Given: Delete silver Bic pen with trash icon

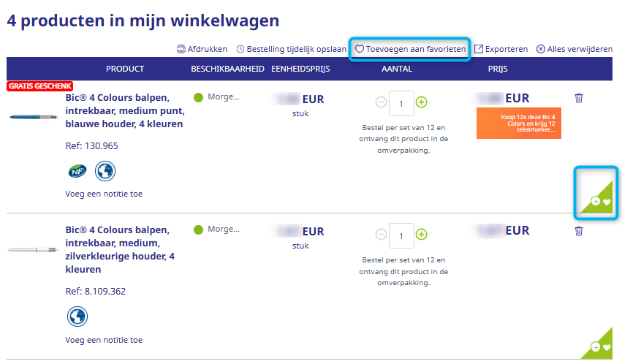Looking at the screenshot, I should [x=579, y=231].
